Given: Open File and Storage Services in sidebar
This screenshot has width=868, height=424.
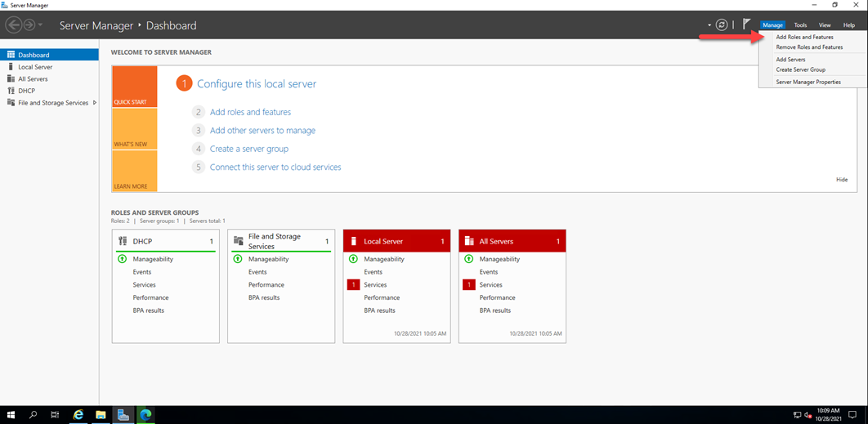Looking at the screenshot, I should point(53,102).
